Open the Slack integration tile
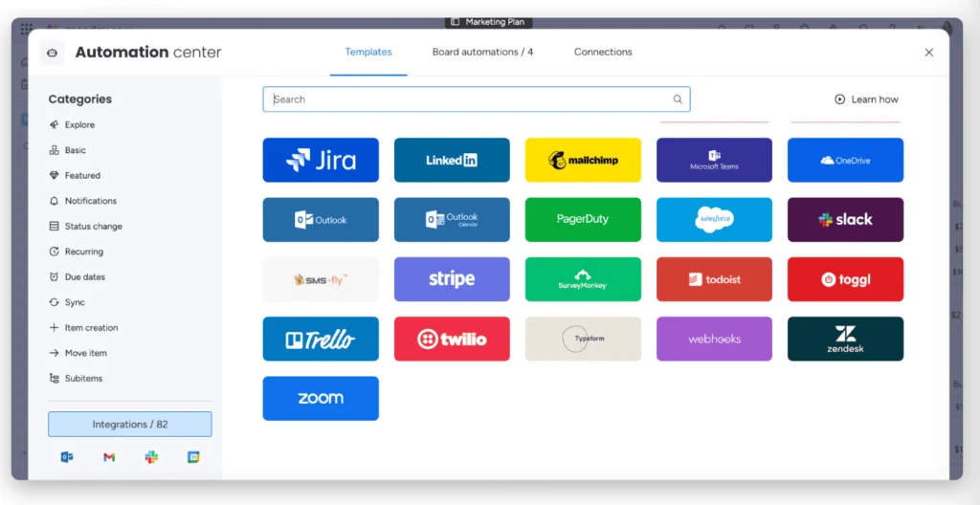 pos(845,219)
